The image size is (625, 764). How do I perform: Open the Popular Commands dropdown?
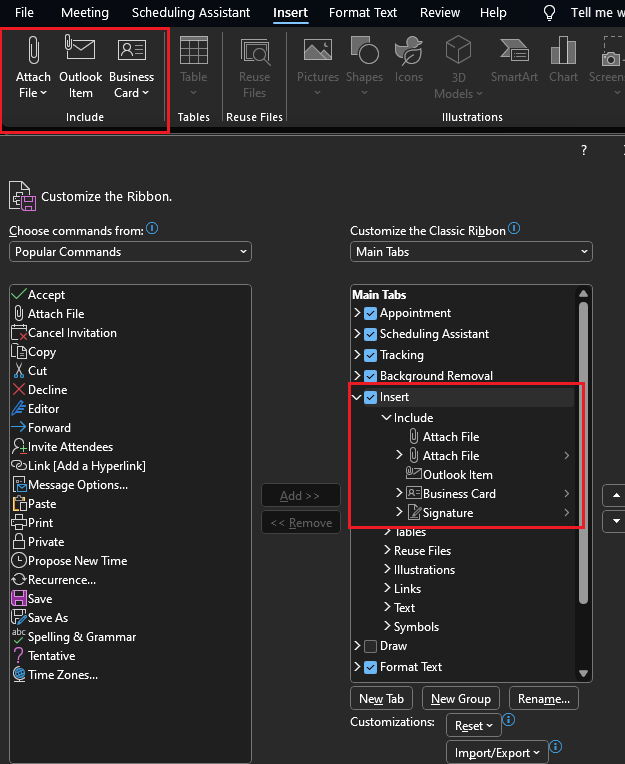(130, 252)
